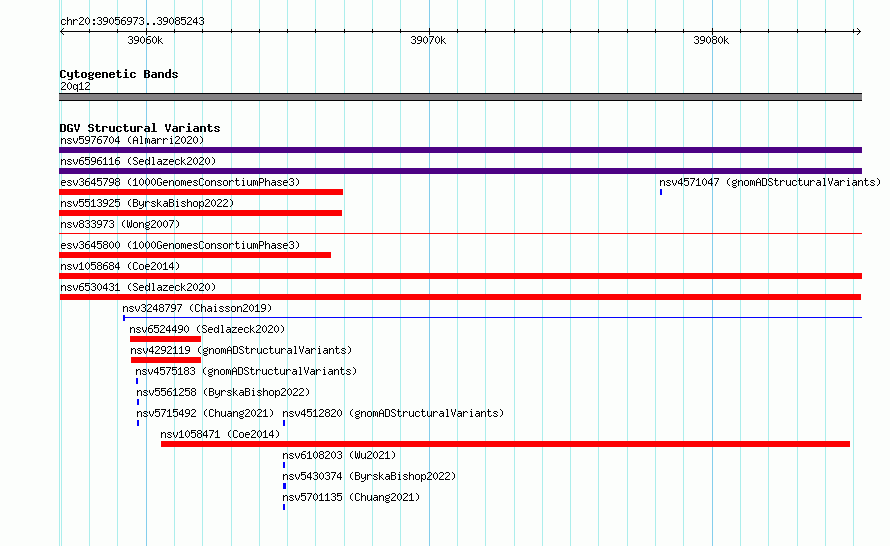Open nsv6108203 (Wu2021) variant label
This screenshot has height=546, width=890.
coord(339,455)
